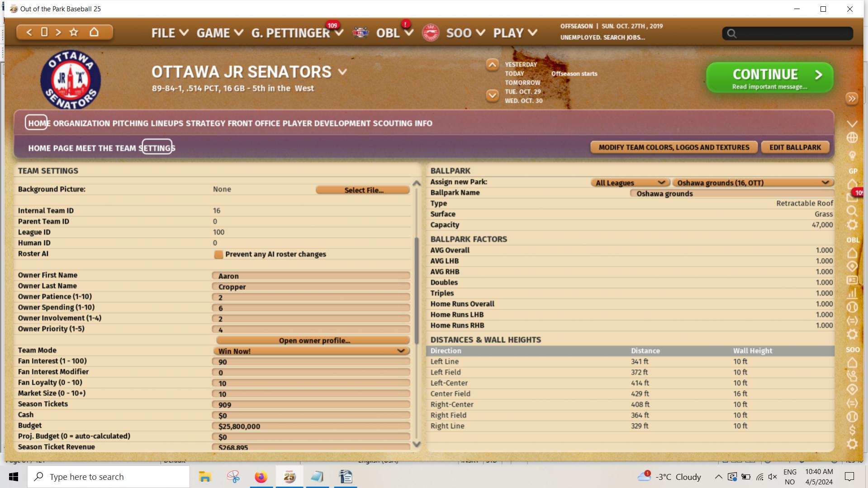Collapse the right sidebar with double-arrow icon
Screen dimensions: 868x488
(x=851, y=99)
